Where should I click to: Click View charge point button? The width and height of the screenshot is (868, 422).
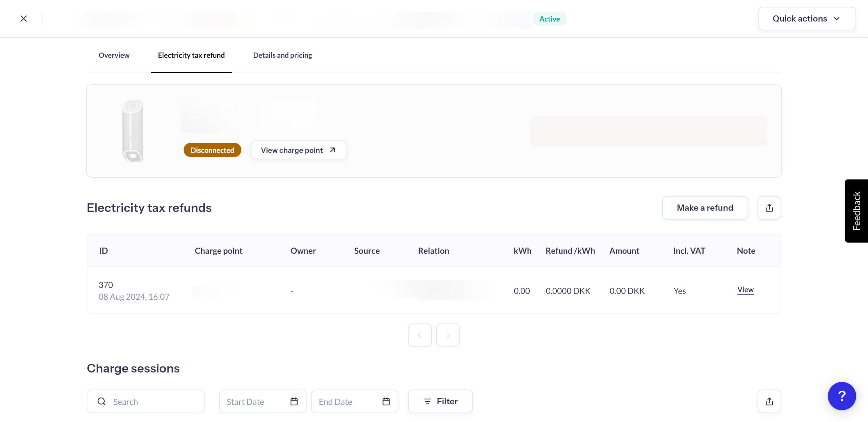pyautogui.click(x=298, y=150)
